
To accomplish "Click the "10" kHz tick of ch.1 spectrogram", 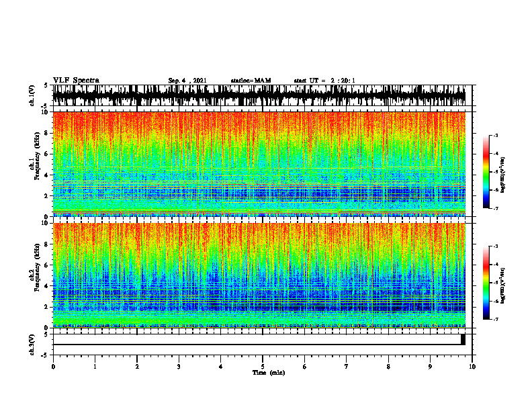I will pyautogui.click(x=46, y=112).
